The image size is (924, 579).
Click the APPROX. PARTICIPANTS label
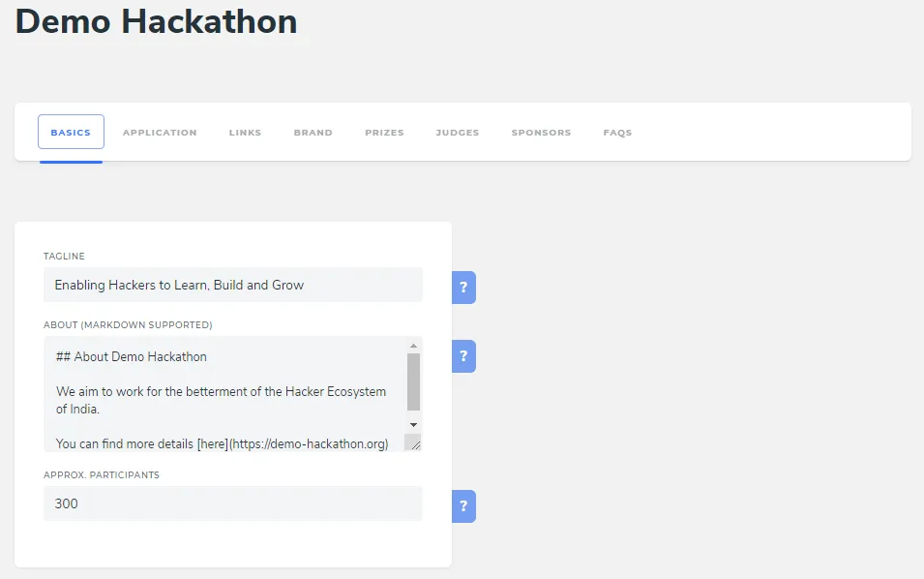pyautogui.click(x=102, y=475)
